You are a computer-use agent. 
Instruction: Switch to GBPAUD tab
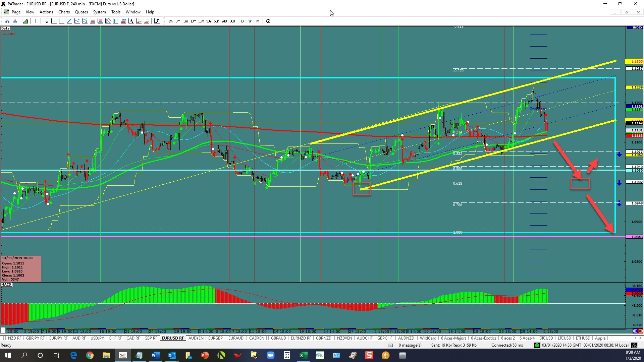[278, 338]
